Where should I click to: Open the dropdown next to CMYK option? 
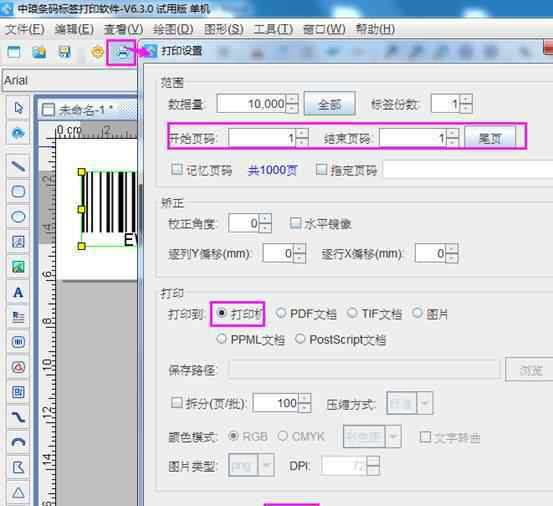pyautogui.click(x=393, y=437)
